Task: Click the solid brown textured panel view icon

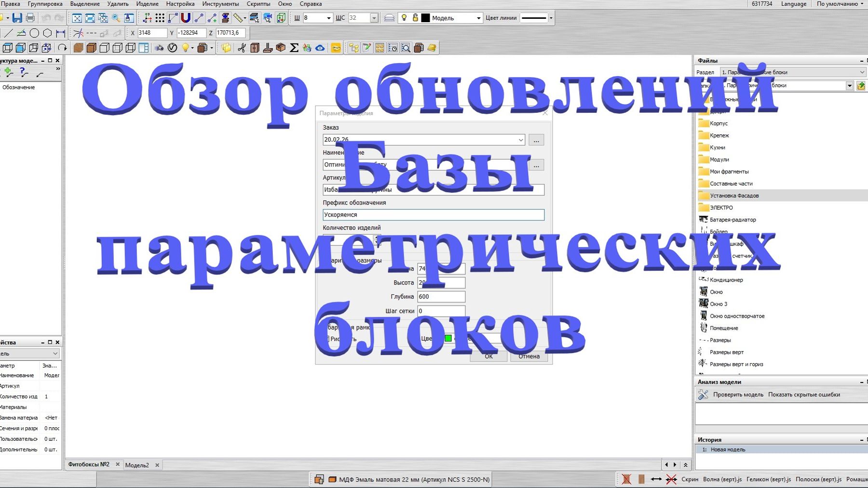Action: point(78,48)
